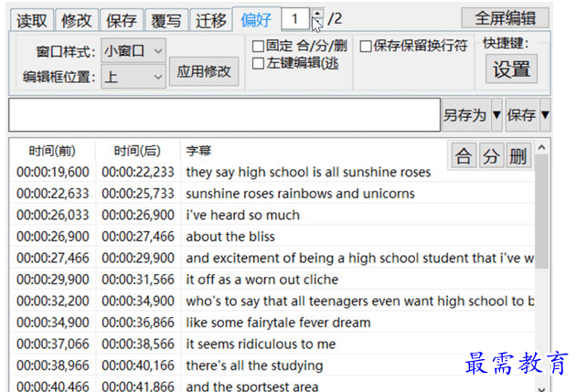This screenshot has width=576, height=392.
Task: Click the 合 merge button
Action: pyautogui.click(x=464, y=157)
